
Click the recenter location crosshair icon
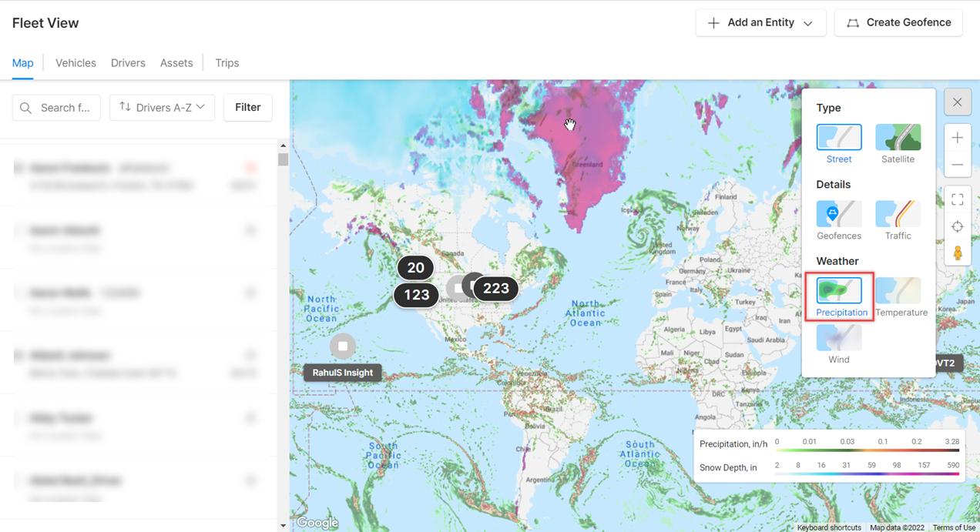pyautogui.click(x=957, y=226)
